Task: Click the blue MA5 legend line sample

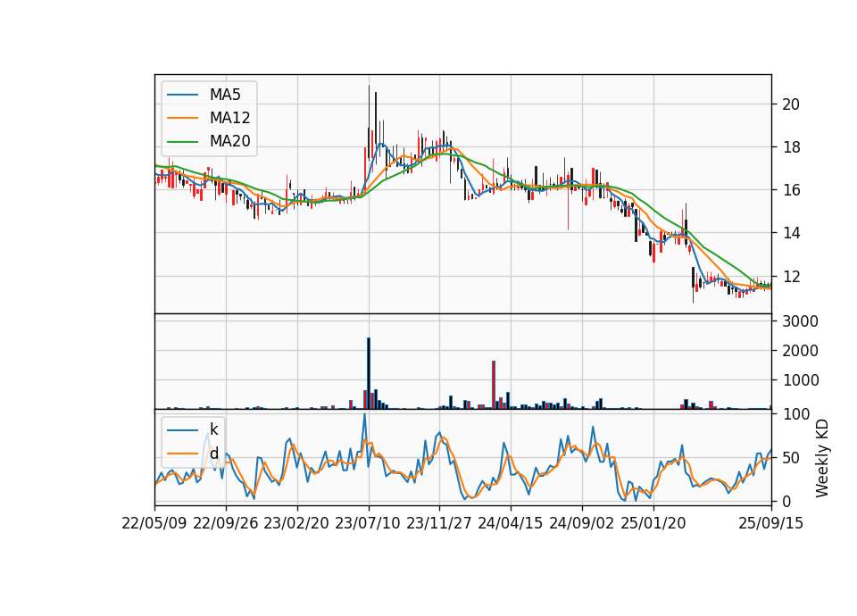Action: [x=182, y=95]
